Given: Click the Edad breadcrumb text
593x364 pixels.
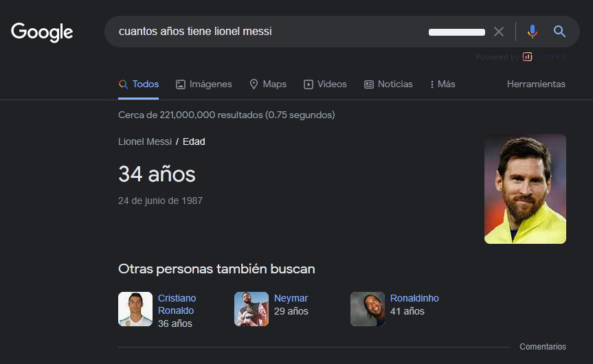Looking at the screenshot, I should (x=194, y=141).
